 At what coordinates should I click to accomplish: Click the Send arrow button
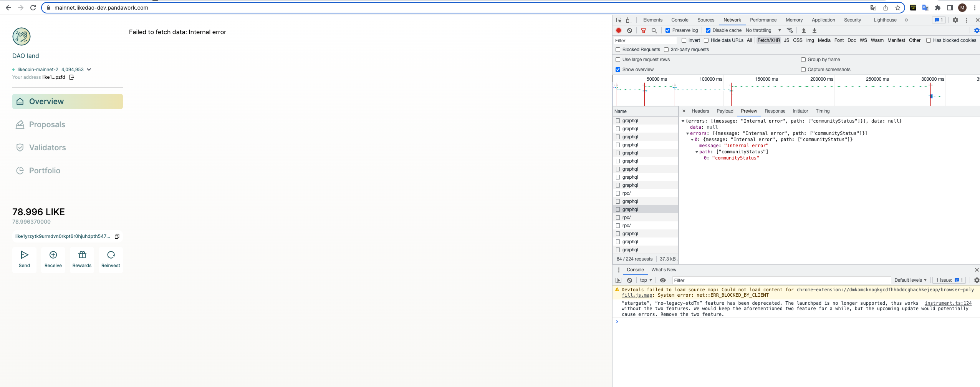click(24, 260)
